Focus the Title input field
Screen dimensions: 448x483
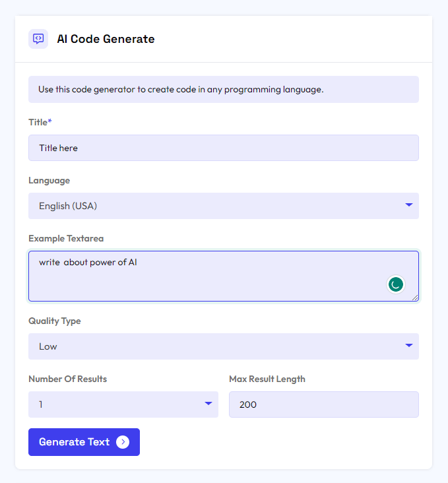223,148
